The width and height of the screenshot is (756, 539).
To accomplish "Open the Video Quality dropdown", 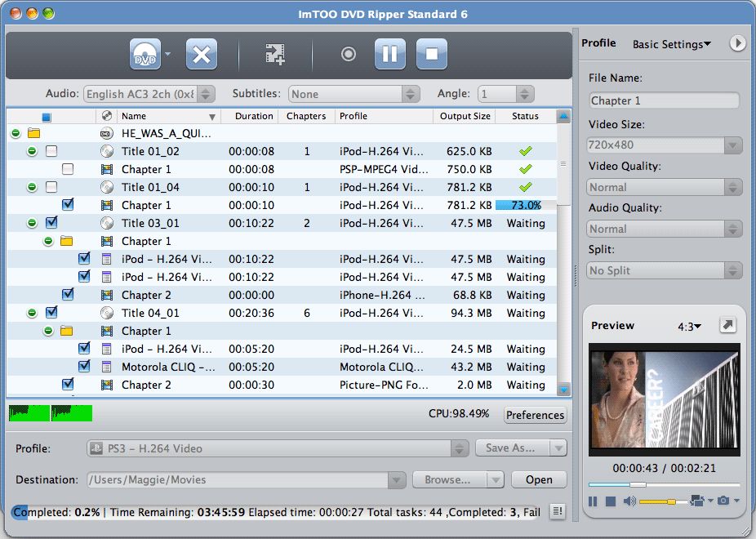I will tap(665, 187).
